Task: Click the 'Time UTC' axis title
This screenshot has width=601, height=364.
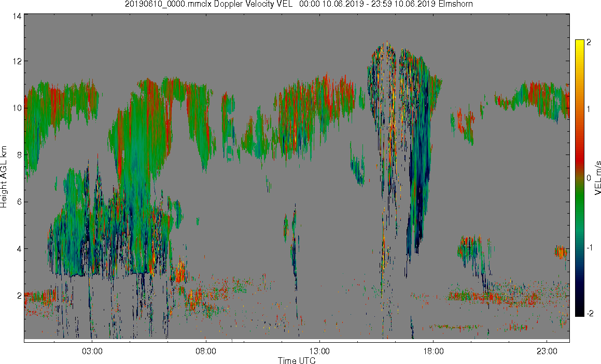Action: click(x=297, y=360)
